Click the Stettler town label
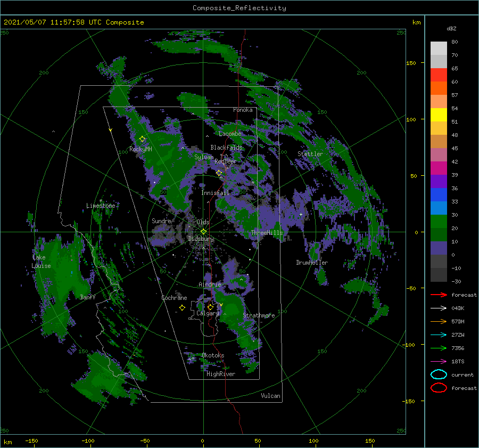479x448 pixels. (x=310, y=154)
